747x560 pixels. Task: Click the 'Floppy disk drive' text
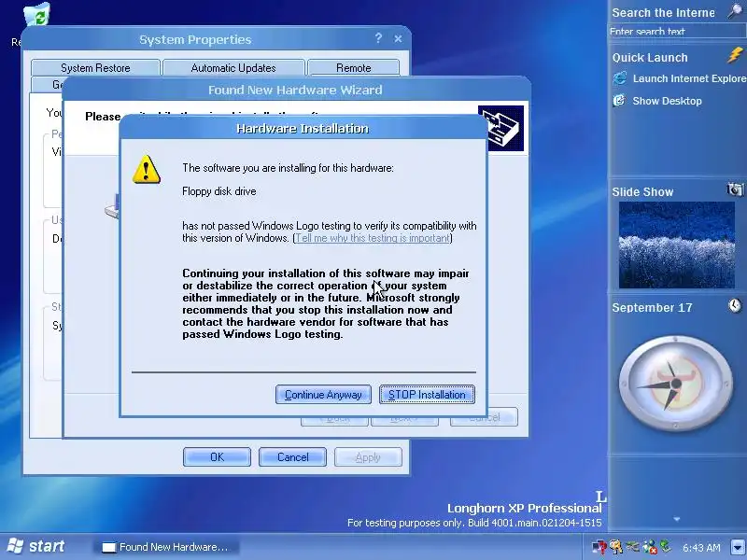(x=219, y=191)
